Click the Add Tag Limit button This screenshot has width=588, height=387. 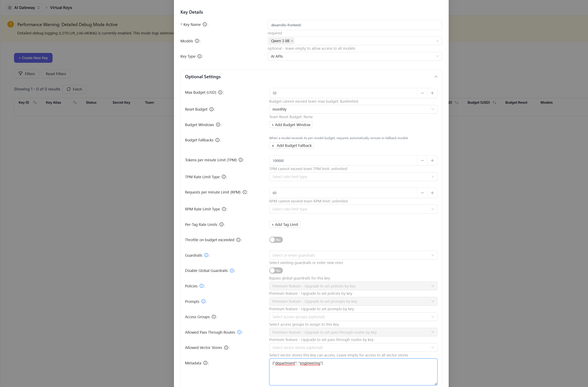[x=285, y=224]
